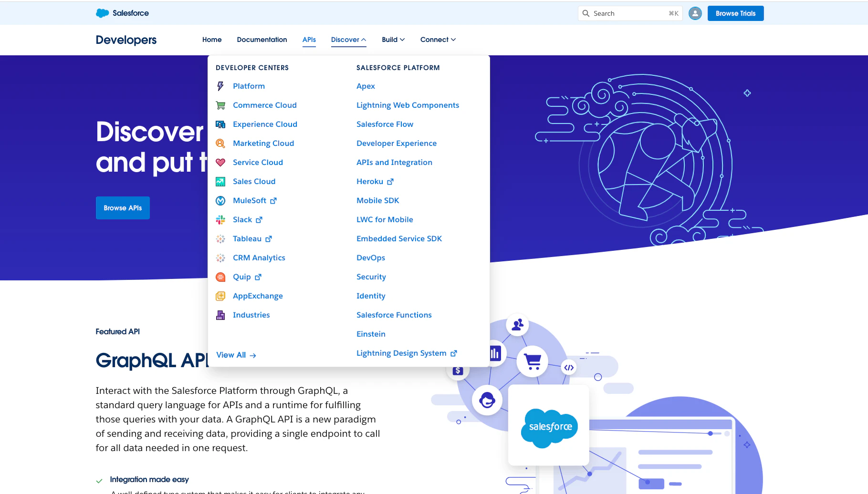
Task: Open the Developer Experience link
Action: (x=397, y=143)
